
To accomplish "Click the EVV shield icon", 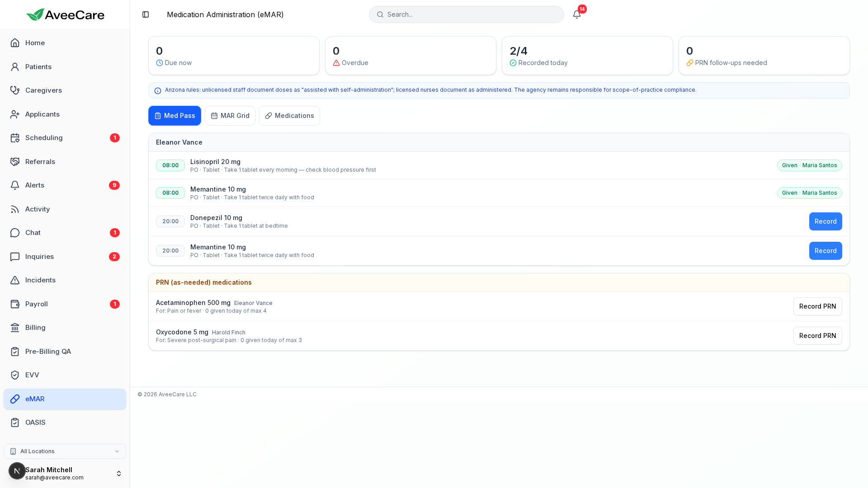I will [x=15, y=375].
